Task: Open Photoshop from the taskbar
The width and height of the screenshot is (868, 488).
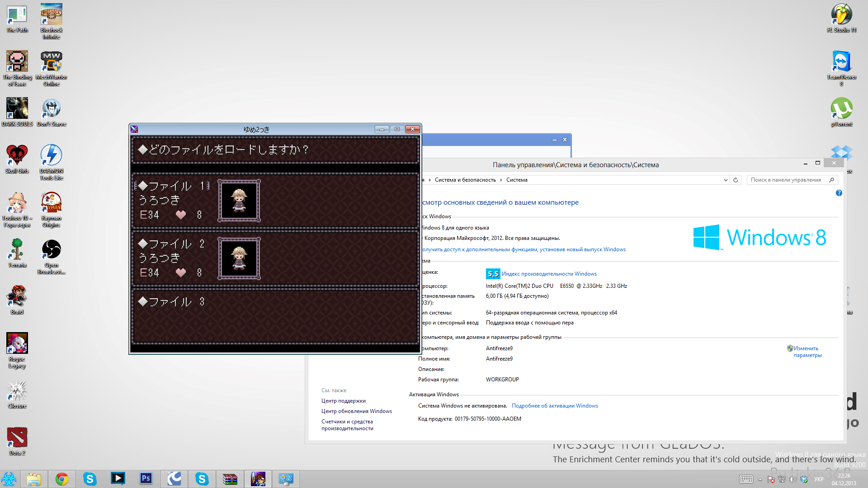Action: click(x=146, y=479)
